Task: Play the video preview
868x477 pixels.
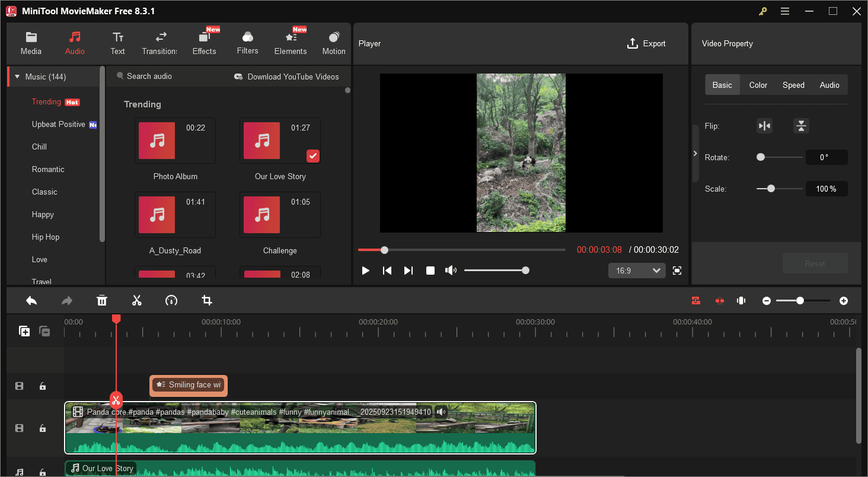Action: (366, 271)
